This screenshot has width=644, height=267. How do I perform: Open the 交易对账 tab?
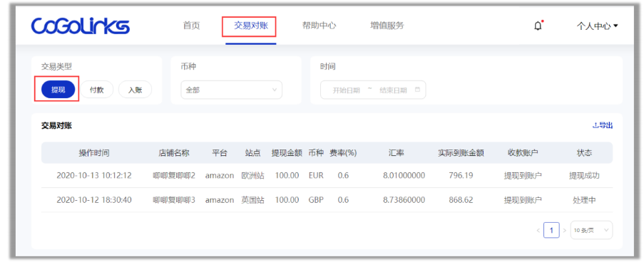251,26
